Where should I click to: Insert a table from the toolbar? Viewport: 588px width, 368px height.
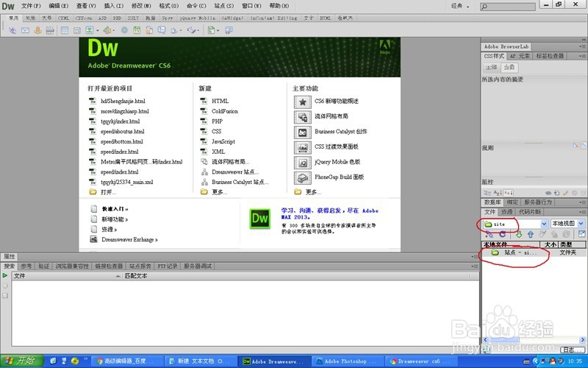click(65, 30)
